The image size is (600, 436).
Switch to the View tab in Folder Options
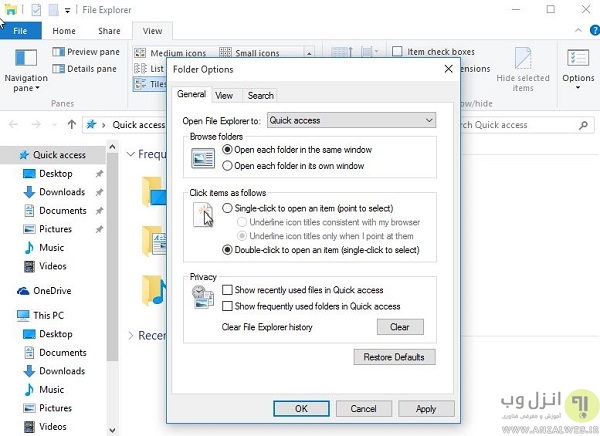[225, 96]
